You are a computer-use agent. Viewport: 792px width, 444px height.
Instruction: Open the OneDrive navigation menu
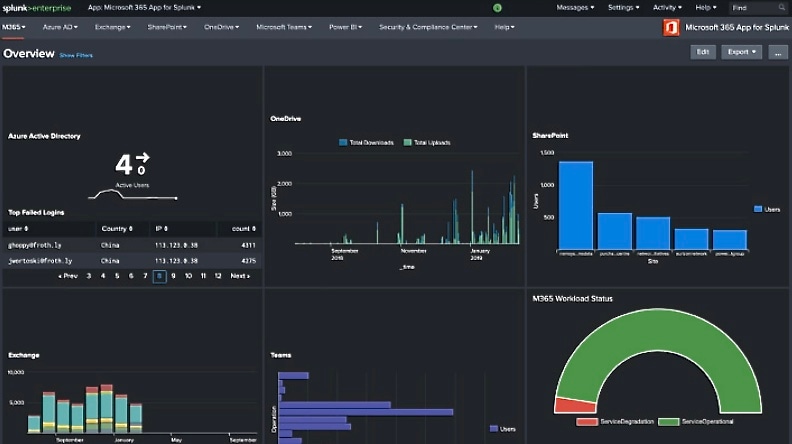coord(221,27)
